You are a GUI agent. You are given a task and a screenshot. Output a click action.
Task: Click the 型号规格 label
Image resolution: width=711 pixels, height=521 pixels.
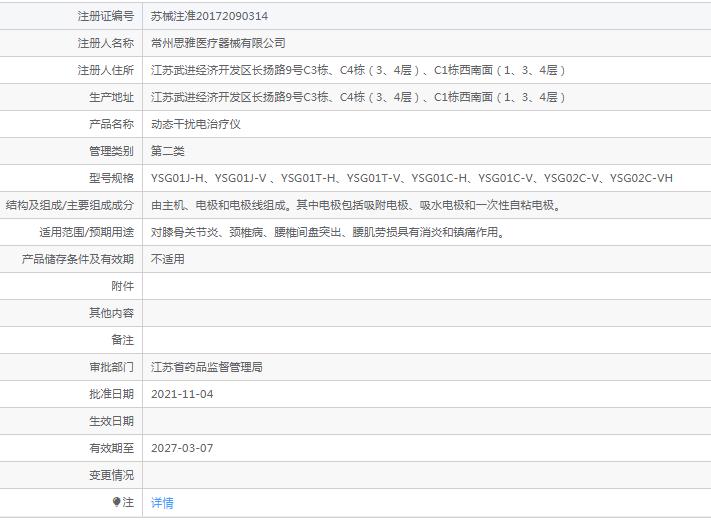112,178
